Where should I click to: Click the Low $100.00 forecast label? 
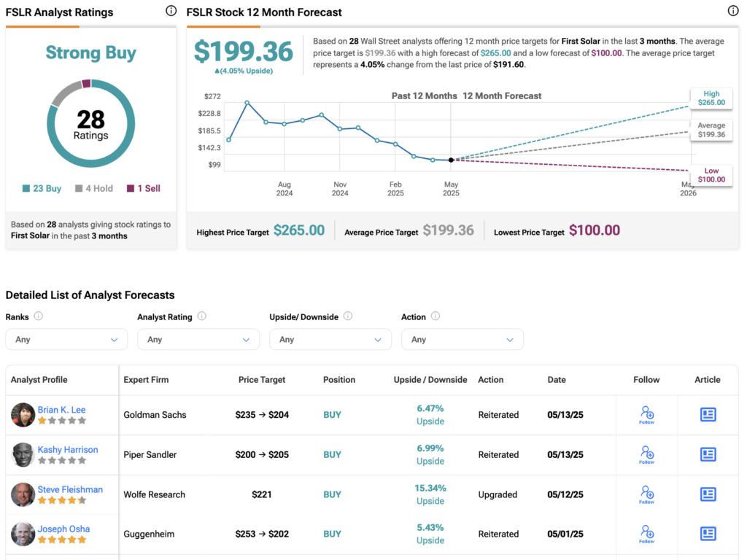[x=712, y=175]
